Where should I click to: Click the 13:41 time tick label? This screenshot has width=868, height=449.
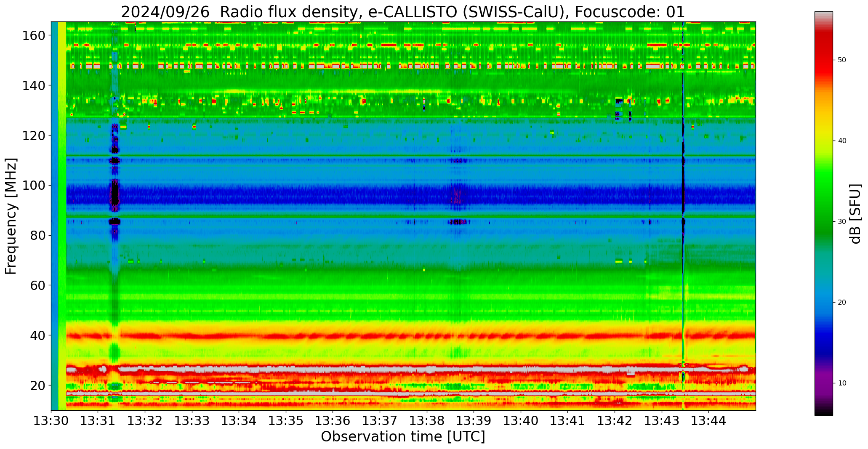[x=568, y=420]
